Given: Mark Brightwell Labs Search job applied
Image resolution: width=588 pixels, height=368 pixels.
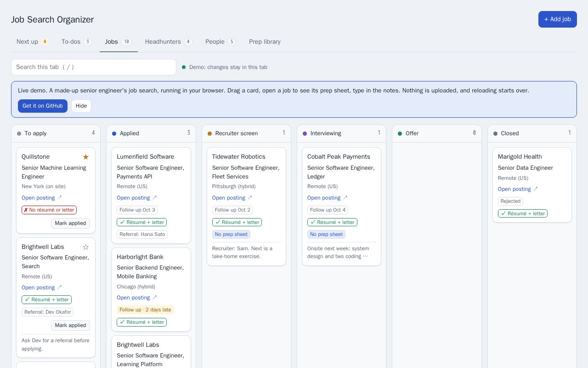Looking at the screenshot, I should coord(70,325).
